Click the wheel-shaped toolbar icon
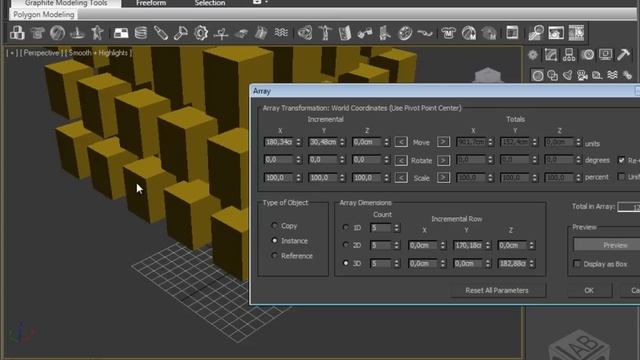 tap(404, 33)
